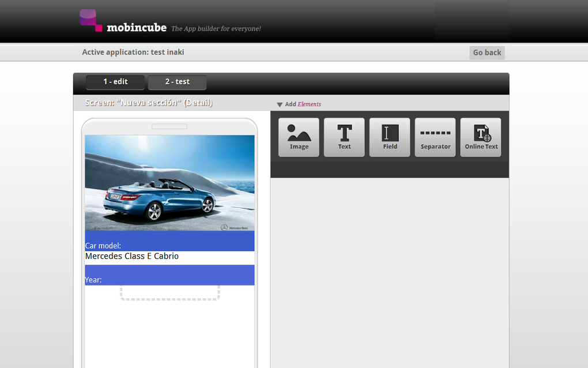Viewport: 588px width, 368px height.
Task: Click 'The App builder for everyone!' tagline
Action: 216,29
